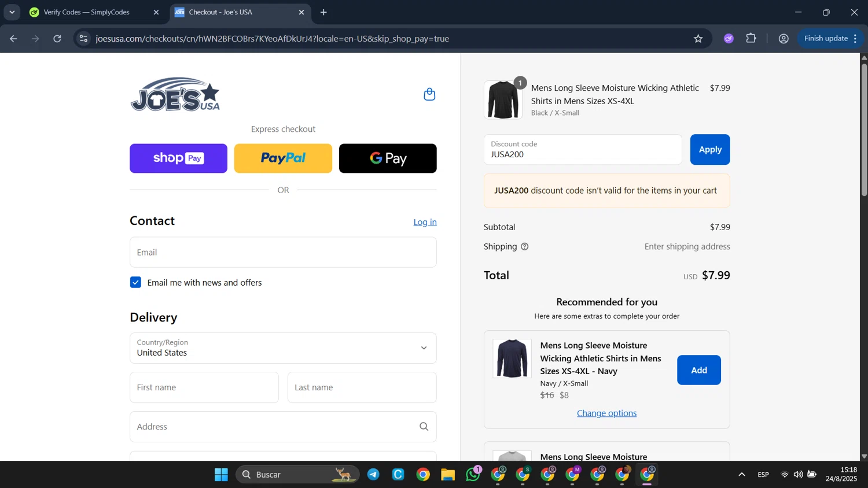The width and height of the screenshot is (868, 488).
Task: Uncheck Email me with news and offers
Action: [136, 282]
